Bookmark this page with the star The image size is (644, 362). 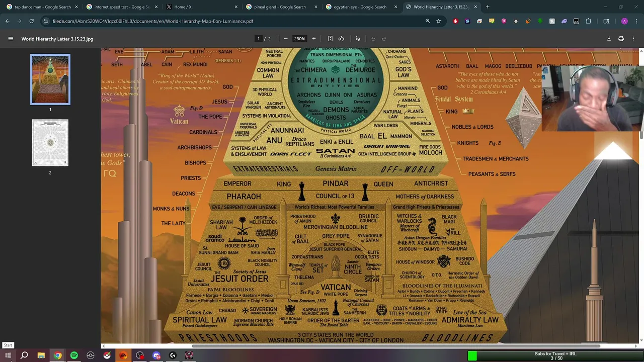point(439,21)
